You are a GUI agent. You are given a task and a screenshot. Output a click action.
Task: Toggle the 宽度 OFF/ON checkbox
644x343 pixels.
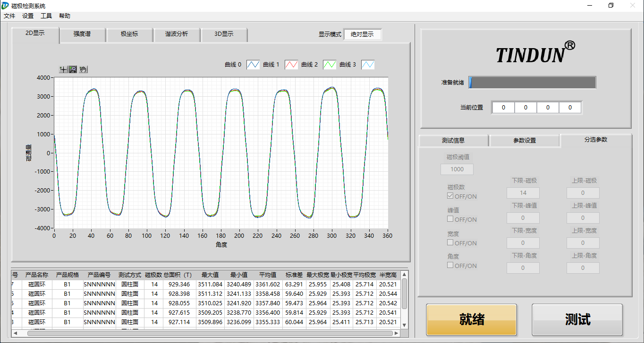[450, 243]
